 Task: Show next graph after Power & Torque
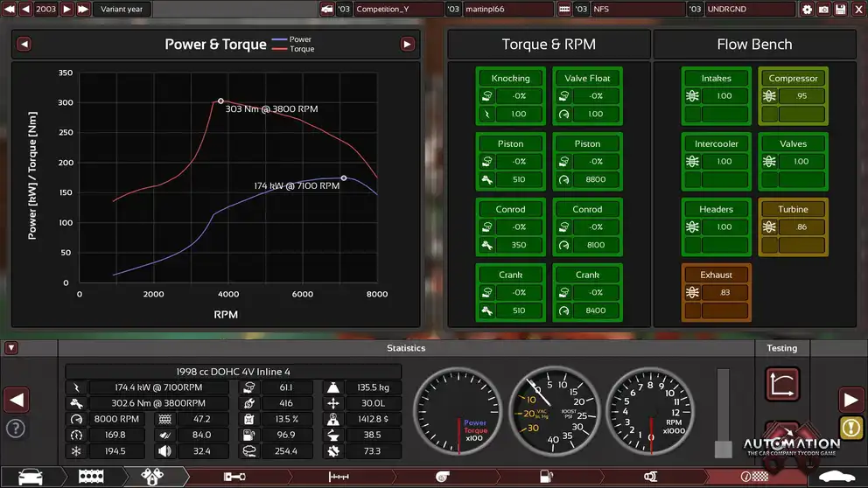pos(408,44)
